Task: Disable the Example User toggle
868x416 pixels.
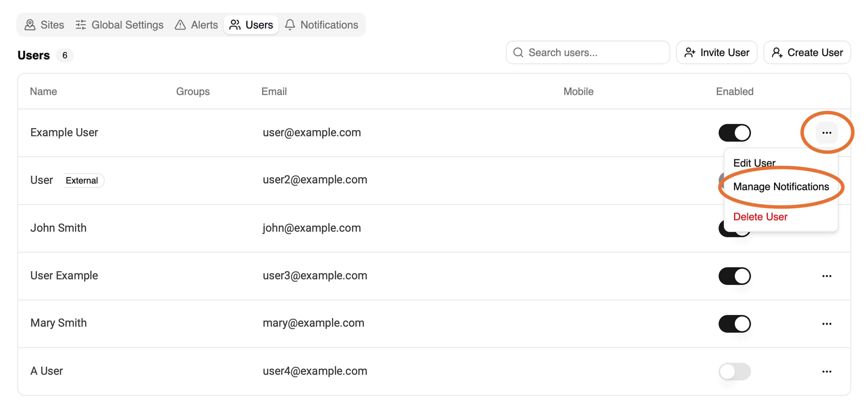Action: [735, 132]
